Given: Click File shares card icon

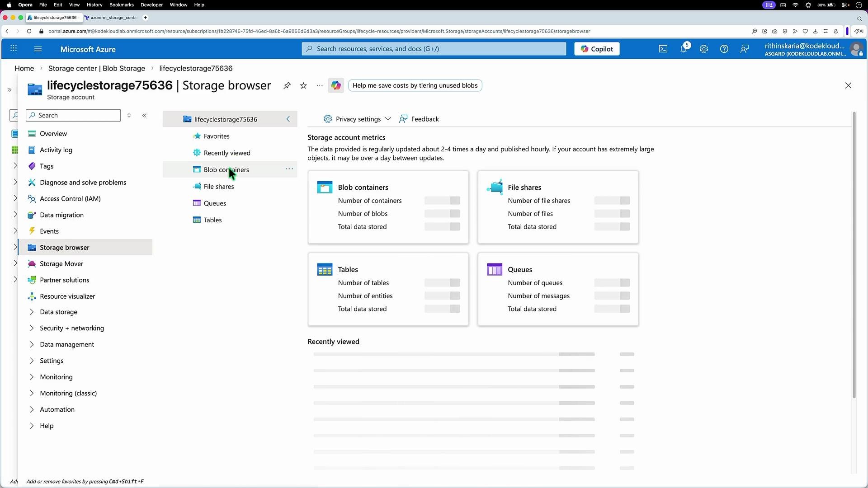Looking at the screenshot, I should click(495, 187).
